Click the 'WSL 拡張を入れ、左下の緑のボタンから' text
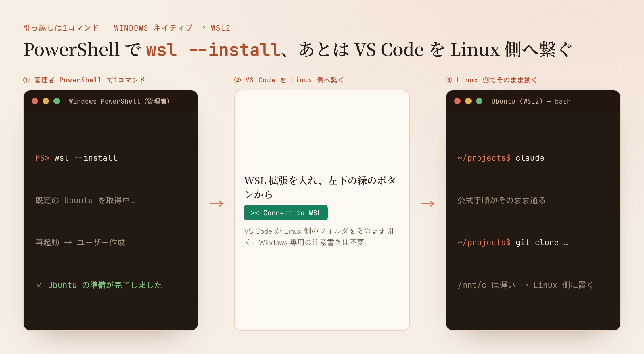The image size is (644, 354). click(320, 187)
